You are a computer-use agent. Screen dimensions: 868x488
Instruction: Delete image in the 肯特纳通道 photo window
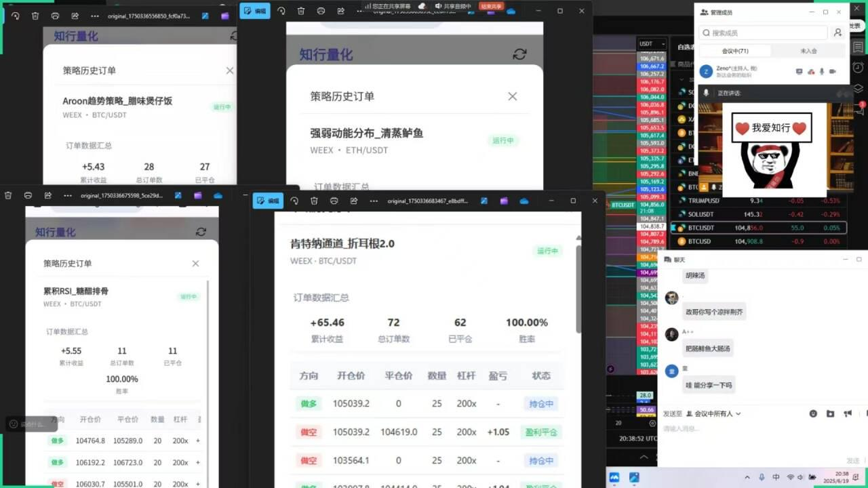pyautogui.click(x=314, y=201)
